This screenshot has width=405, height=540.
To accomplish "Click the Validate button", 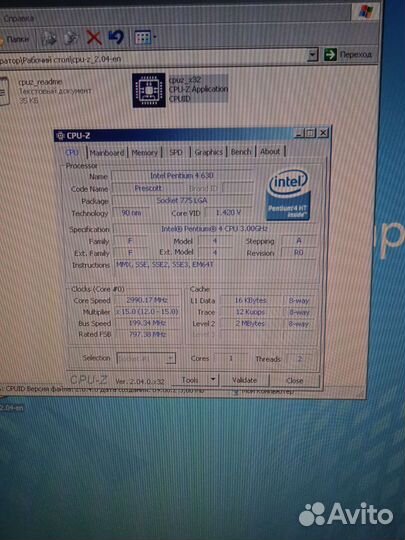I will point(244,380).
